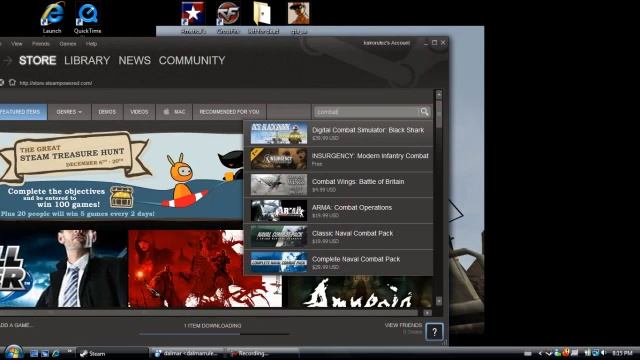Open the Genres dropdown

pyautogui.click(x=69, y=111)
